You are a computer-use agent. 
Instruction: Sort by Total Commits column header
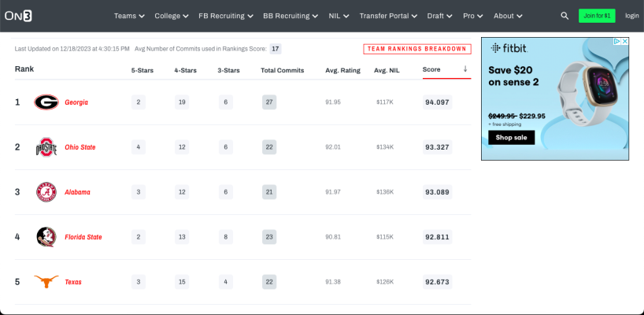(x=282, y=70)
